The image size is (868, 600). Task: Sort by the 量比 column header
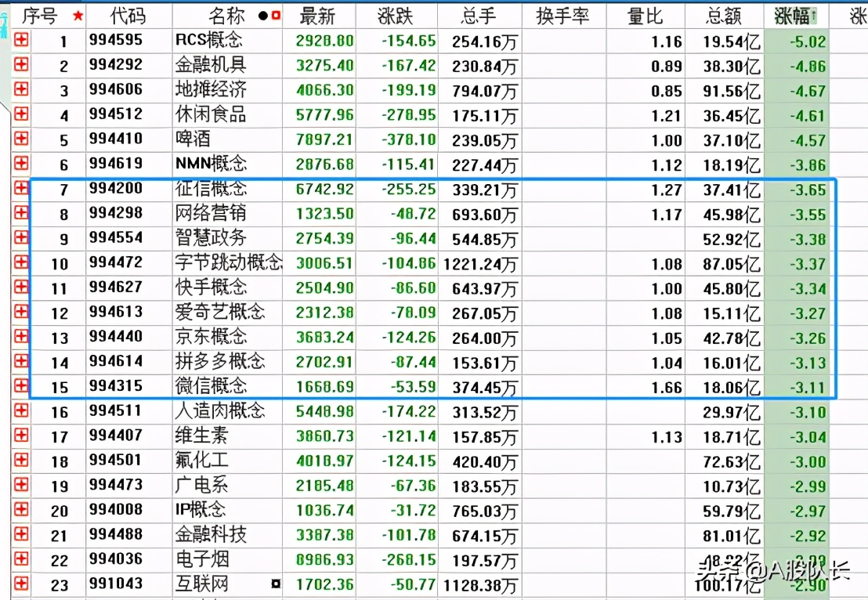click(x=645, y=16)
